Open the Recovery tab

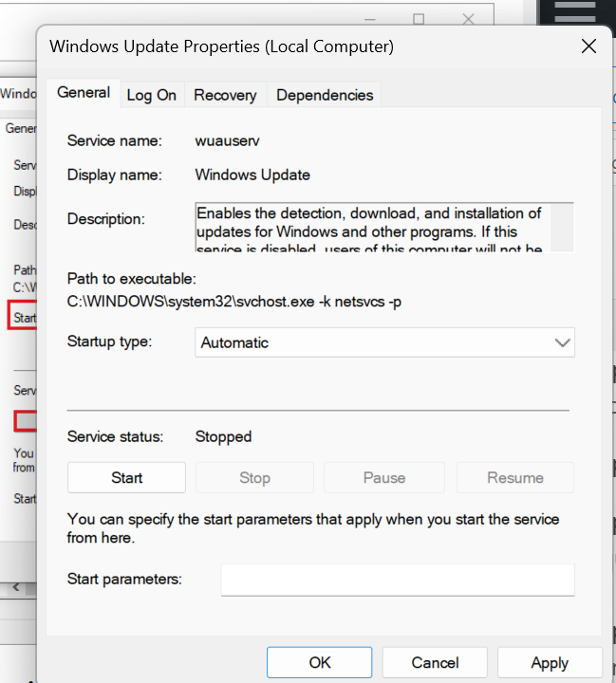(x=225, y=95)
